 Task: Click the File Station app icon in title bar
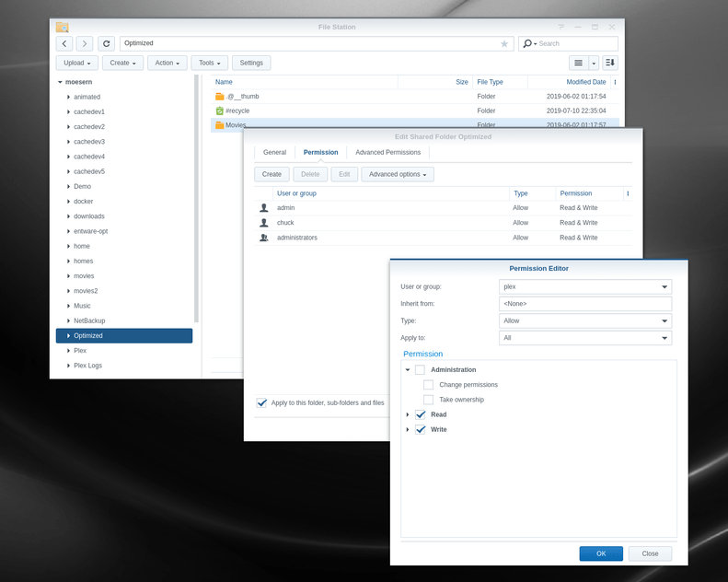coord(63,27)
